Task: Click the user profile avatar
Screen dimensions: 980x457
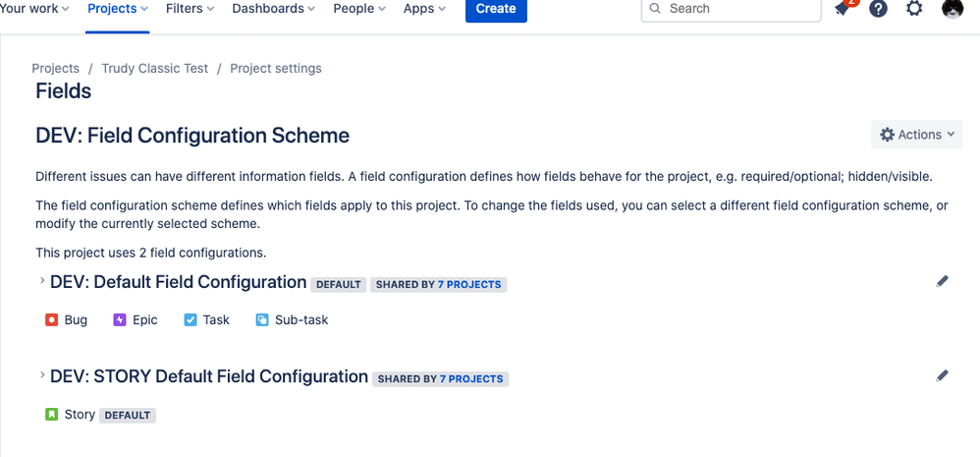Action: click(952, 9)
